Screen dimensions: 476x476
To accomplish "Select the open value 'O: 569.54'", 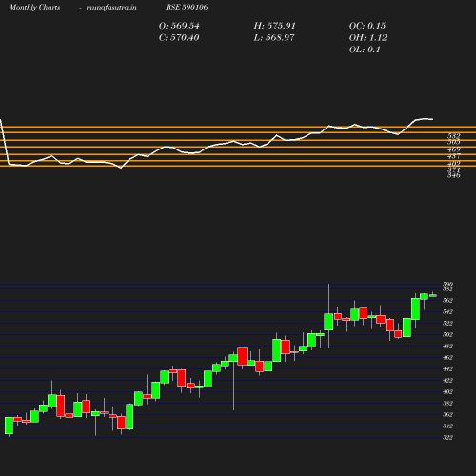I will 179,26.
